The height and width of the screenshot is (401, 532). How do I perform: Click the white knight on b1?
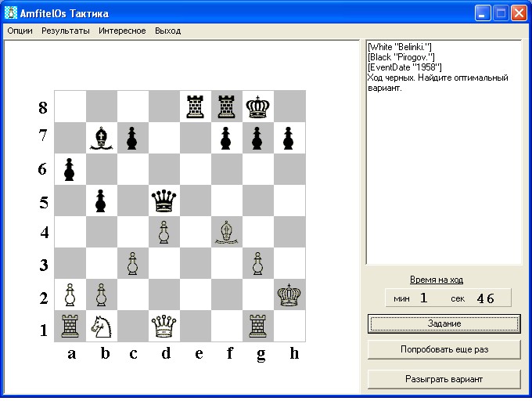(101, 327)
